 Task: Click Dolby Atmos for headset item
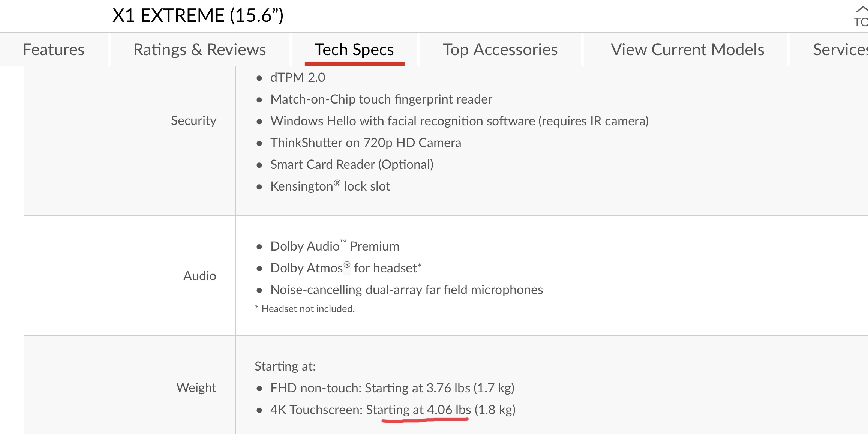[346, 268]
